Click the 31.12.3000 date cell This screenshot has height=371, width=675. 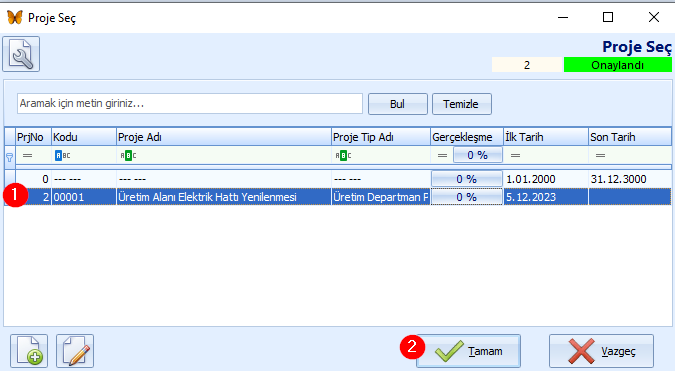[630, 179]
